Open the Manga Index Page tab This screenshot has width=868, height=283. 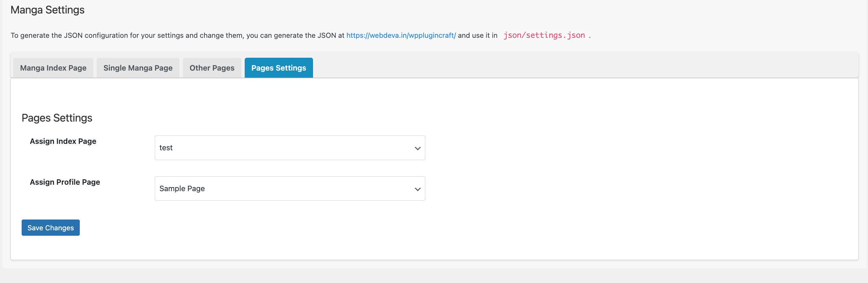pyautogui.click(x=53, y=68)
